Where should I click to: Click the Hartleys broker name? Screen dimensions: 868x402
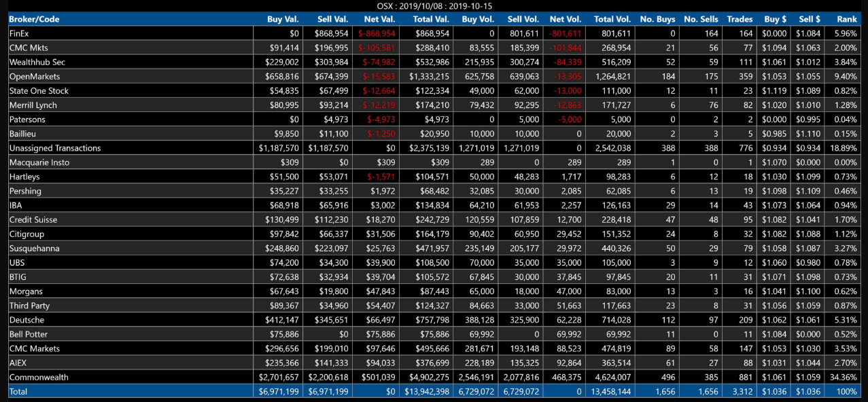(24, 177)
